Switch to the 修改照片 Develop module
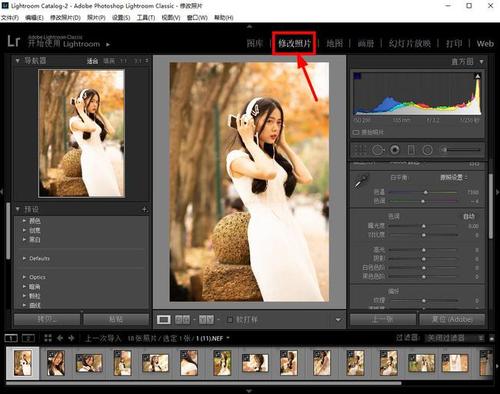500x394 pixels. click(x=294, y=43)
